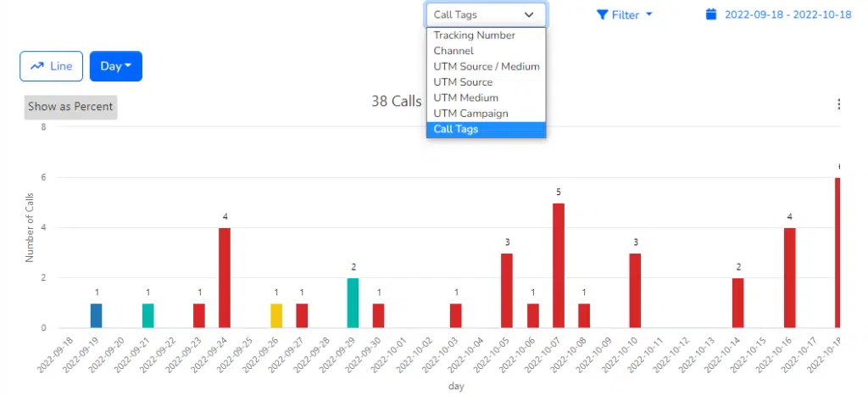Viewport: 868px width, 396px height.
Task: Open the Filter dropdown caret
Action: (x=648, y=14)
